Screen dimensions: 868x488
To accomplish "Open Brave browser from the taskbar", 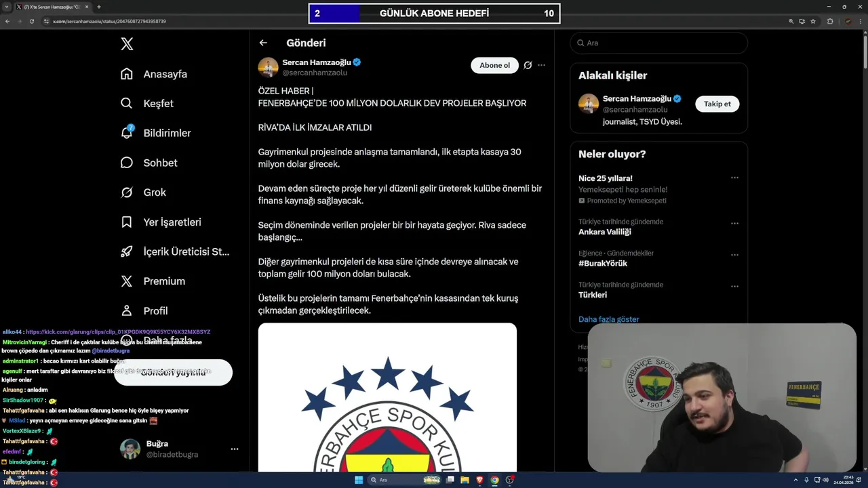I will click(480, 480).
